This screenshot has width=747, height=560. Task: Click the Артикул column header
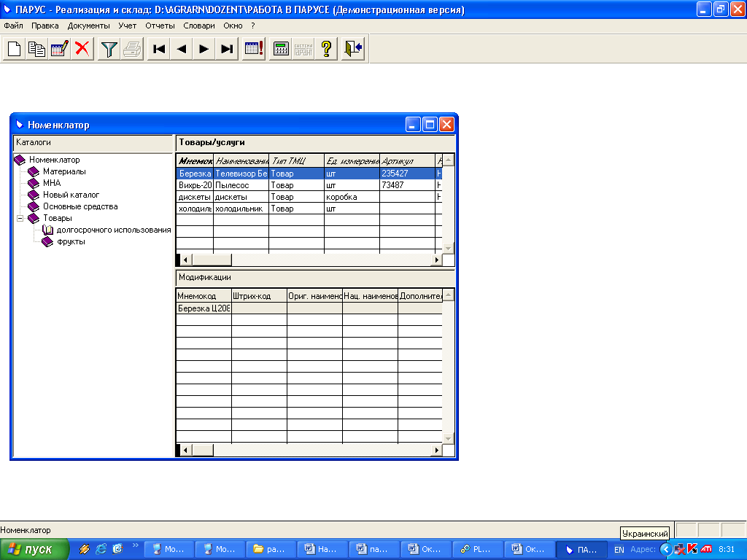click(x=407, y=161)
